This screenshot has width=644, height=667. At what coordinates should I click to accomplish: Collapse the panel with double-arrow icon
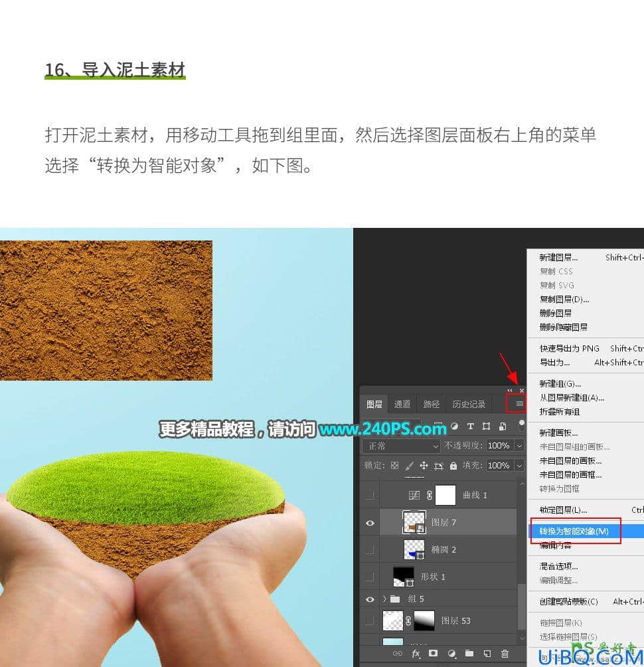point(510,391)
